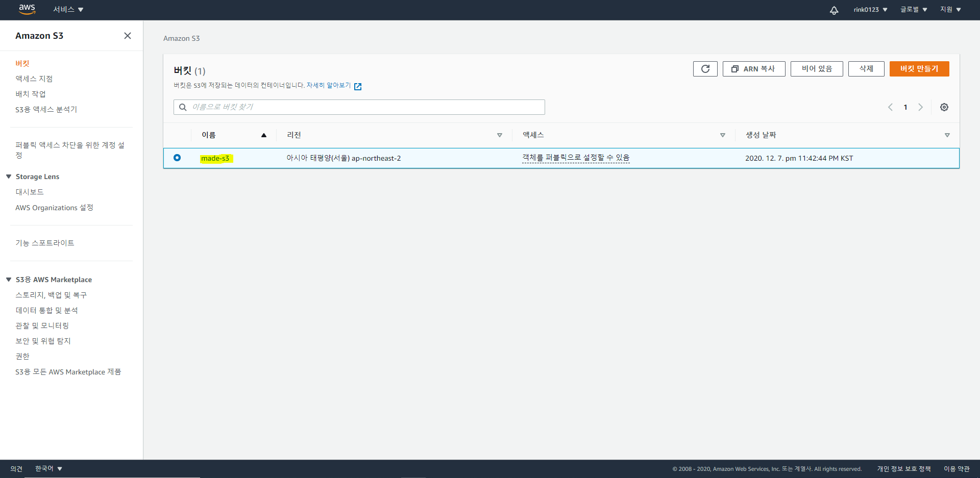The height and width of the screenshot is (478, 980).
Task: Go to next page of bucket list
Action: click(x=921, y=107)
